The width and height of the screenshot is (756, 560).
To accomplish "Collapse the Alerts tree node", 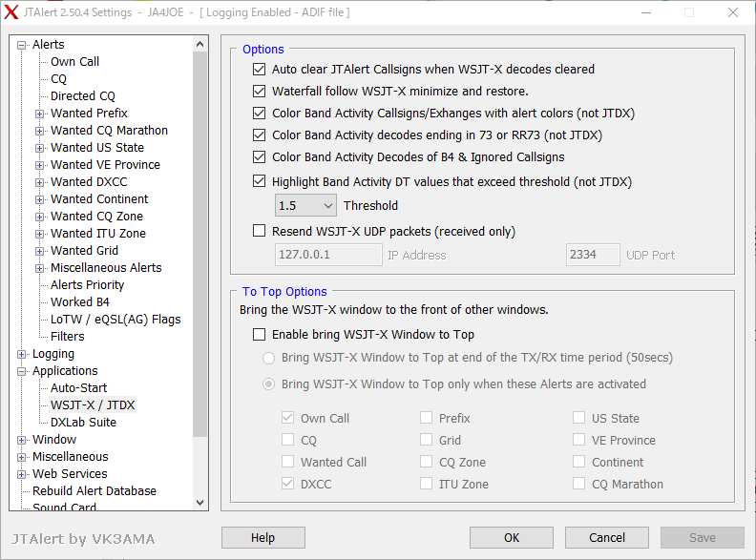I will point(21,45).
